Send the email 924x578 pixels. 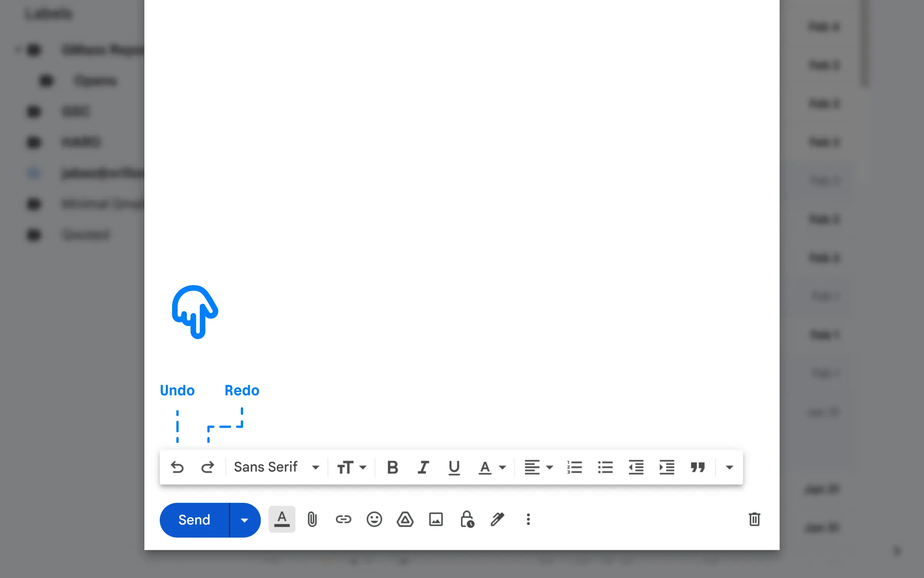click(x=194, y=520)
